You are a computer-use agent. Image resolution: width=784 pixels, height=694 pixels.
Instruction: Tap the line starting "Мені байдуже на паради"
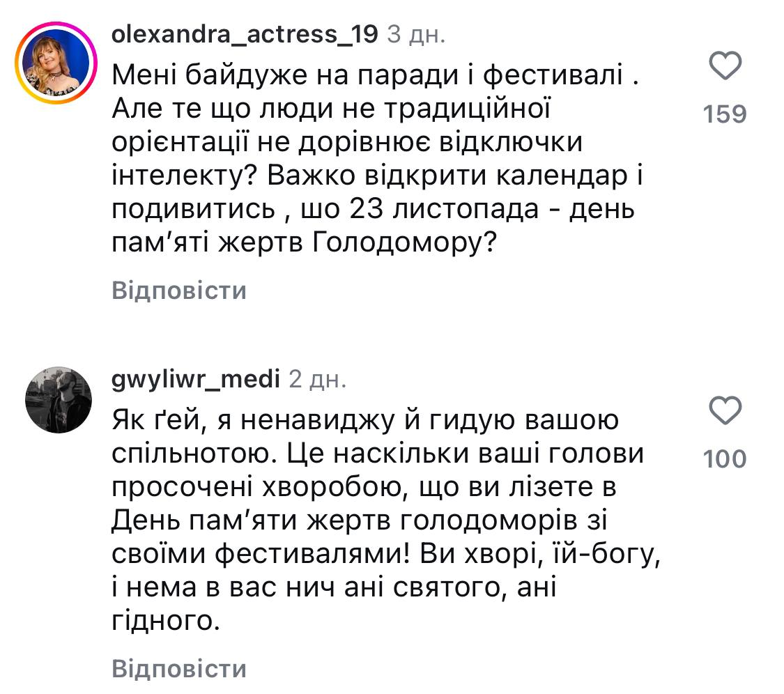pos(375,75)
